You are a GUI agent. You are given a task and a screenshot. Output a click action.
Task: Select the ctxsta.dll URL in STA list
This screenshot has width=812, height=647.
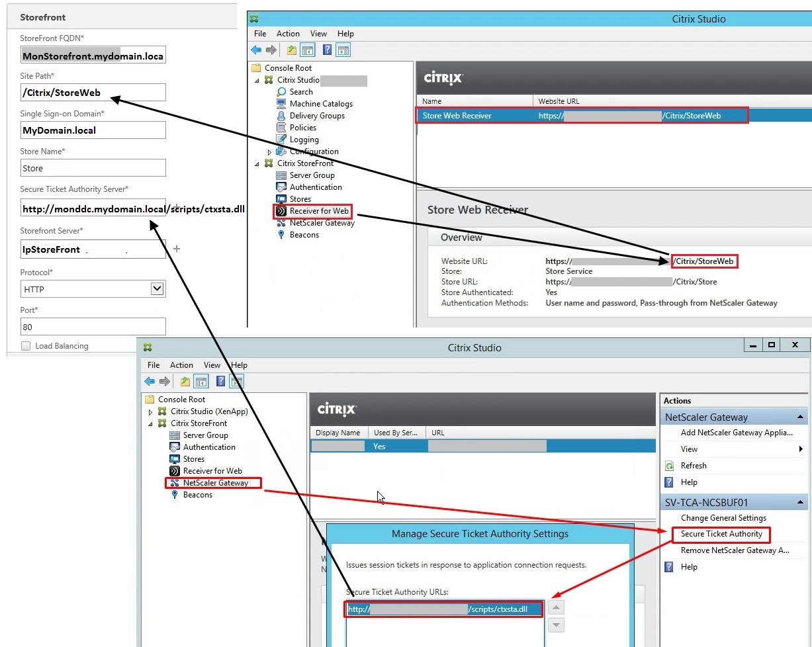tap(443, 609)
